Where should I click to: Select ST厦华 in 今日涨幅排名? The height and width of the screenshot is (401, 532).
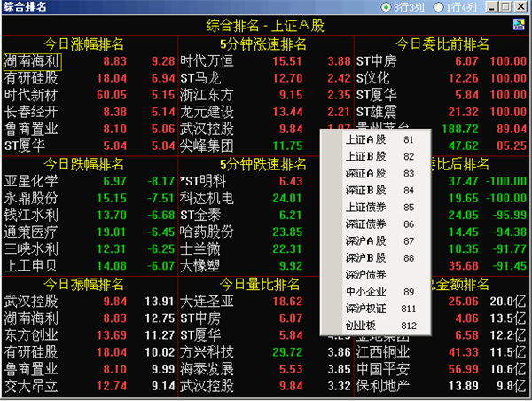(x=90, y=146)
